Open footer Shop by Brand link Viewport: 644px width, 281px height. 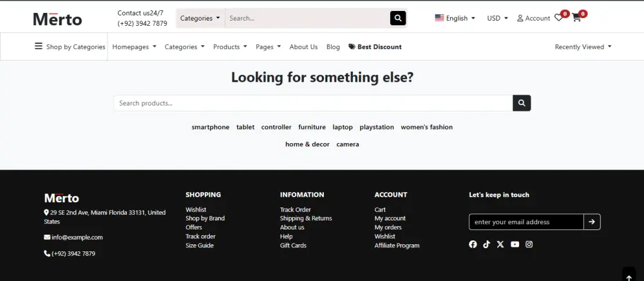(205, 218)
